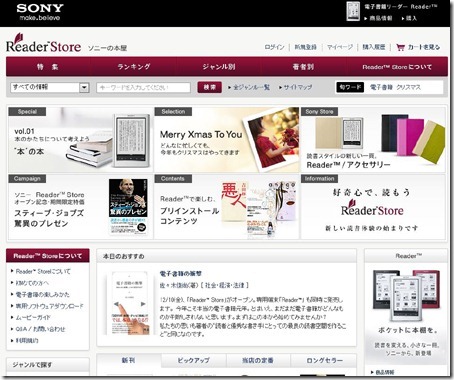
Task: Open the Special vol.01 '本'の本 banner
Action: [80, 139]
